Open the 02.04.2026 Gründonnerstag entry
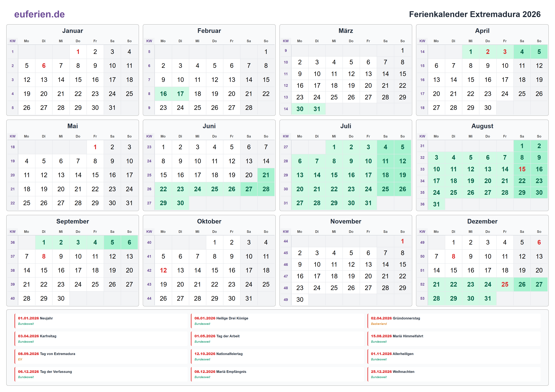 [454, 321]
